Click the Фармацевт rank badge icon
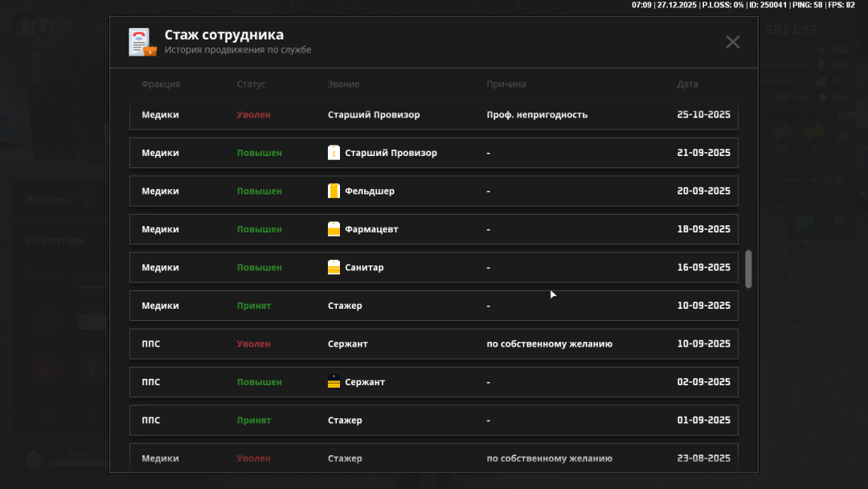The width and height of the screenshot is (868, 489). [334, 229]
